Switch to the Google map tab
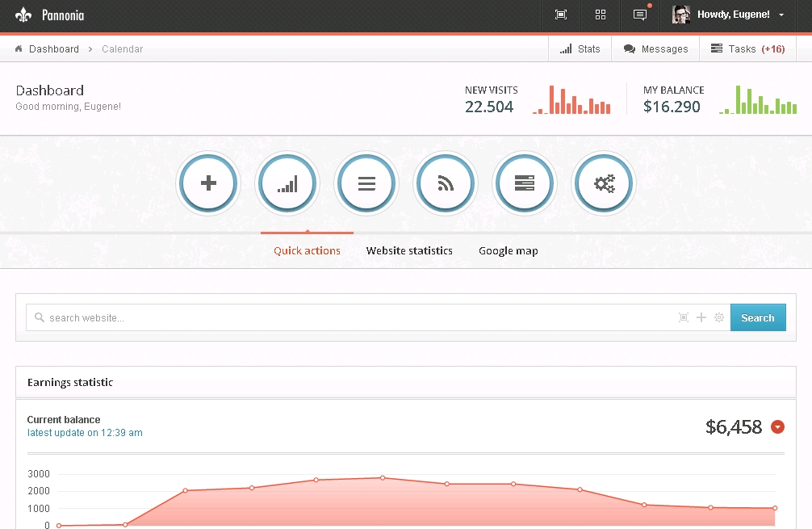Screen dimensions: 812x529 click(509, 250)
